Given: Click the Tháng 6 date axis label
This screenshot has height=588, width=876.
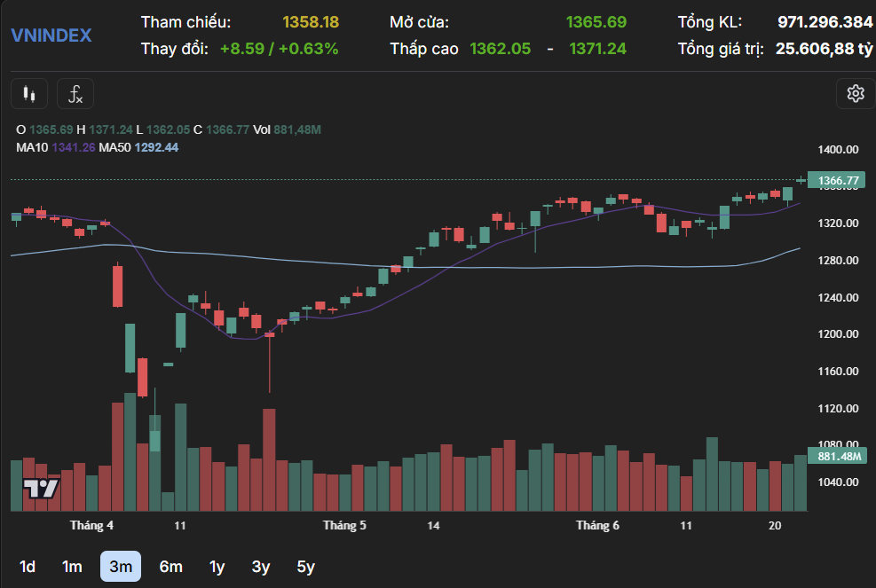Looking at the screenshot, I should (x=598, y=525).
